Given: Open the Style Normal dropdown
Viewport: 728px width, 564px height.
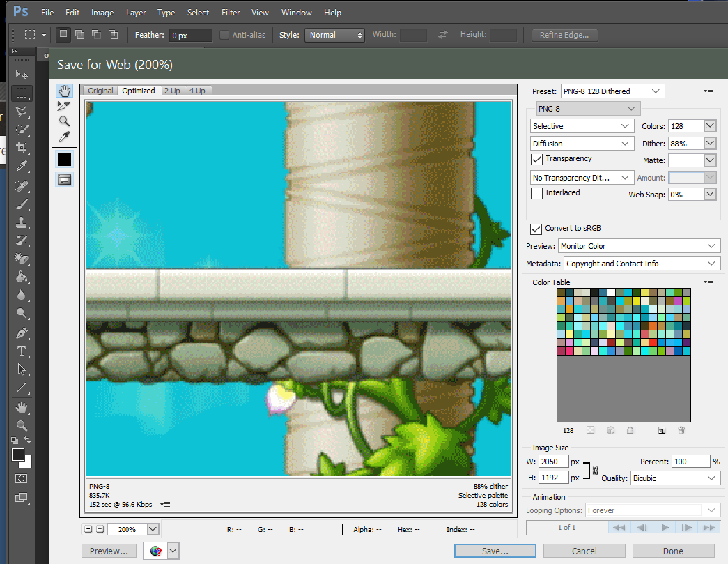Looking at the screenshot, I should [x=334, y=35].
